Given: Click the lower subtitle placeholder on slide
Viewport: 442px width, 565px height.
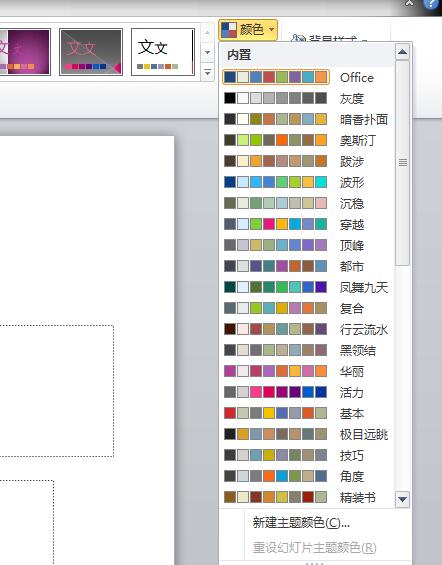Looking at the screenshot, I should tap(27, 522).
